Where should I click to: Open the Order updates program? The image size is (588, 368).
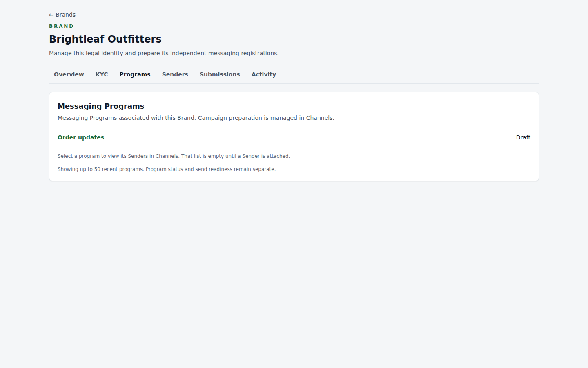(x=81, y=137)
